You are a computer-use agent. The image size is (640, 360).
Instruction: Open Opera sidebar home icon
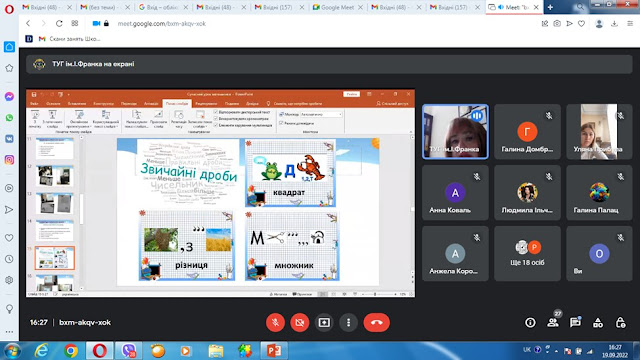[x=9, y=47]
